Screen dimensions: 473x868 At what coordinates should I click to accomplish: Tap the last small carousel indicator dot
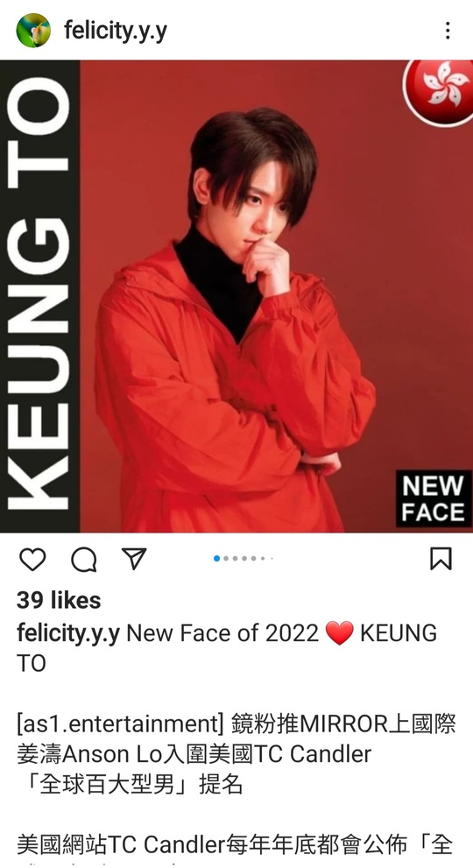tap(272, 559)
